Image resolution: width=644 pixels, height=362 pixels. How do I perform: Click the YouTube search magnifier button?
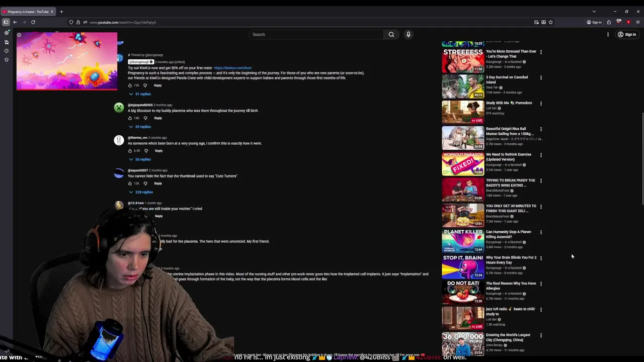[x=391, y=35]
